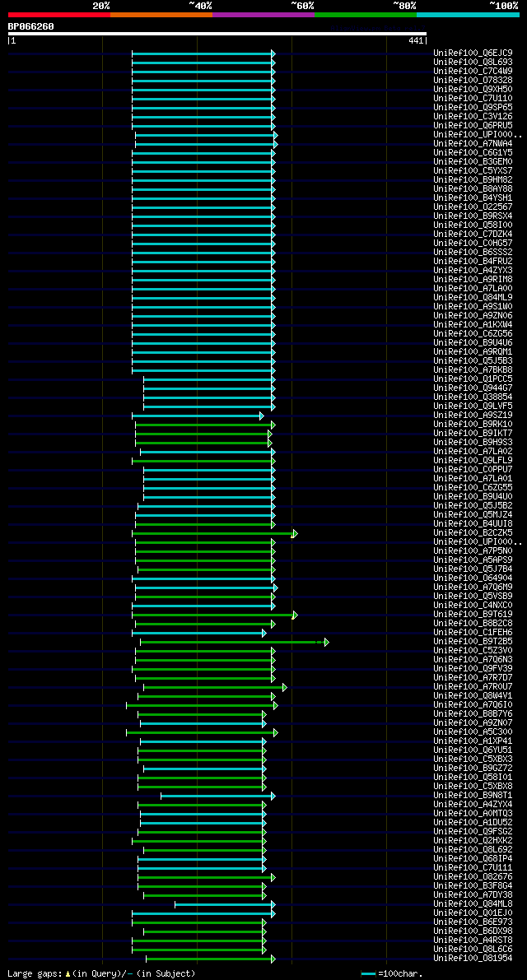Select the UniRef100_Q9SP65 label

[x=473, y=108]
